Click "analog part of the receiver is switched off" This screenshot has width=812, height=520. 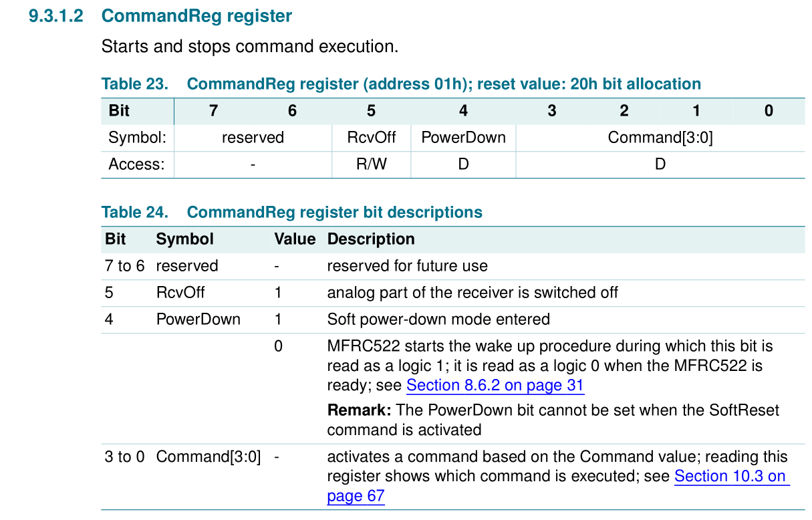[x=472, y=293]
